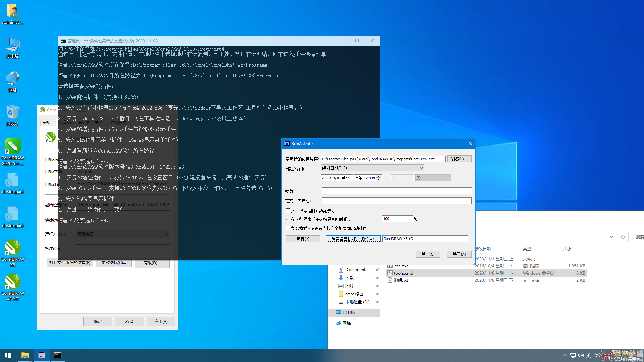644x362 pixels.
Task: Click the shortcut name field CorelDRAW X8 YG
Action: 425,239
